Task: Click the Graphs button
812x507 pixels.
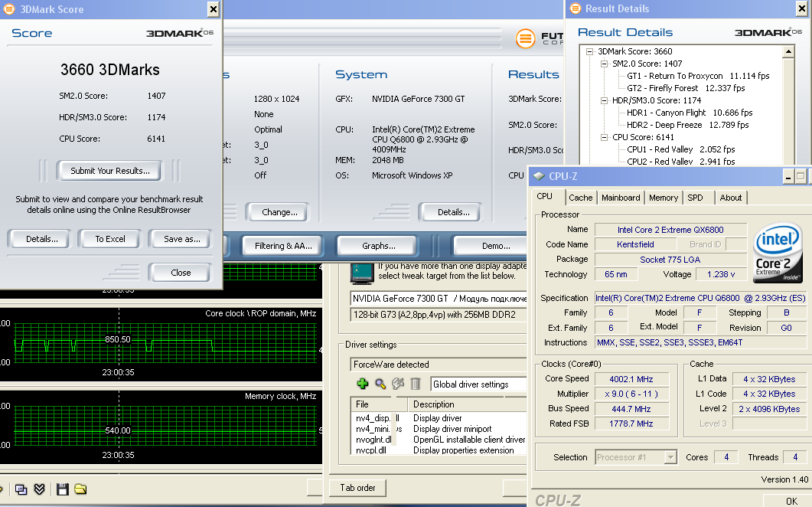Action: pyautogui.click(x=379, y=246)
